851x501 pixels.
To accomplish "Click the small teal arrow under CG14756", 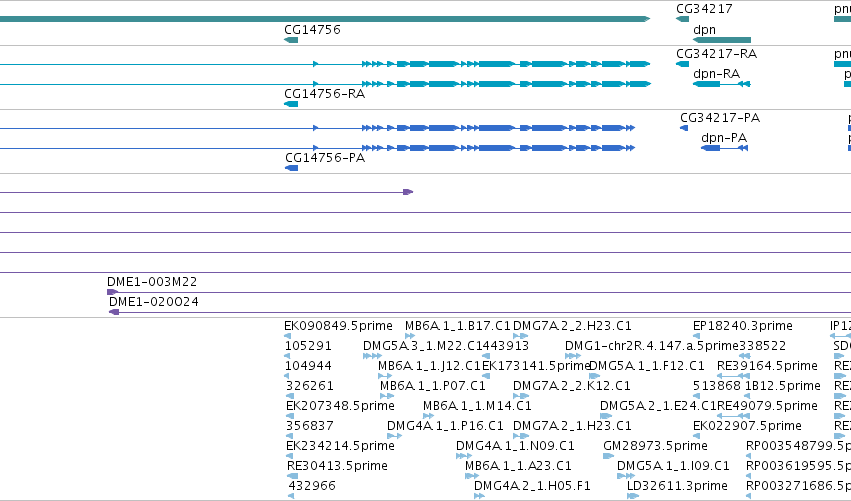I will click(x=291, y=40).
